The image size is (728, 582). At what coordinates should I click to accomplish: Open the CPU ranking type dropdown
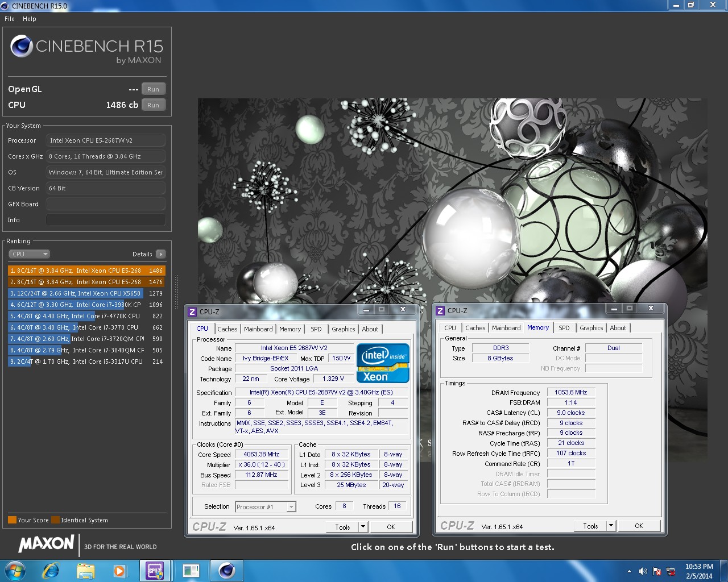pos(29,254)
